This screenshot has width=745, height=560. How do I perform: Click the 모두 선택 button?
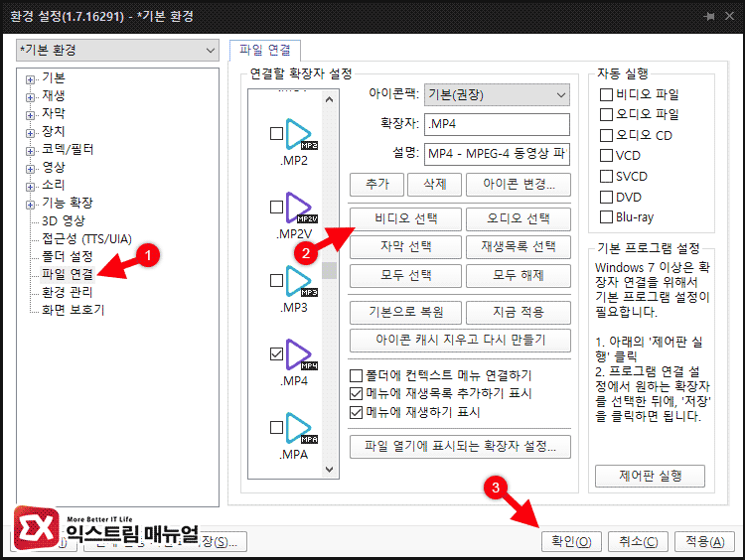pyautogui.click(x=405, y=275)
